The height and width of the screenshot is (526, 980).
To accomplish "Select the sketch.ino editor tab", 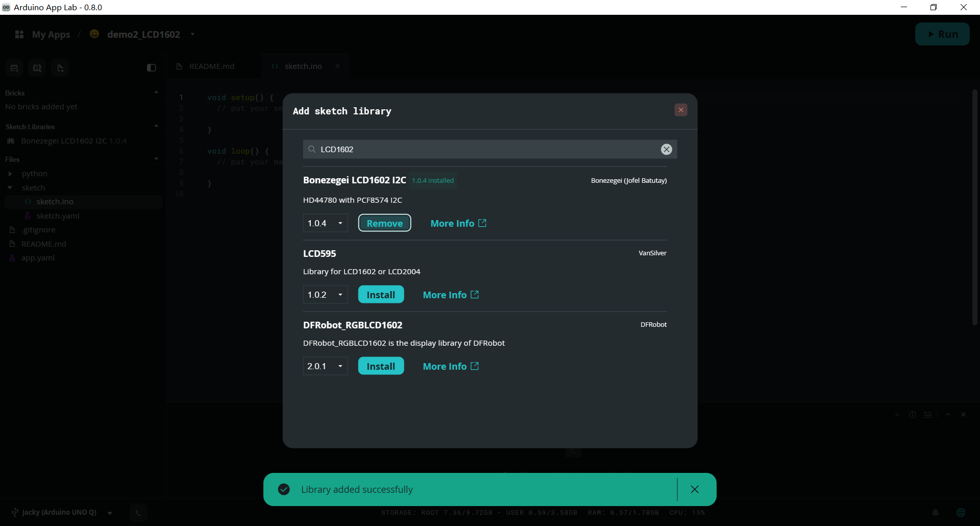I will [x=303, y=66].
